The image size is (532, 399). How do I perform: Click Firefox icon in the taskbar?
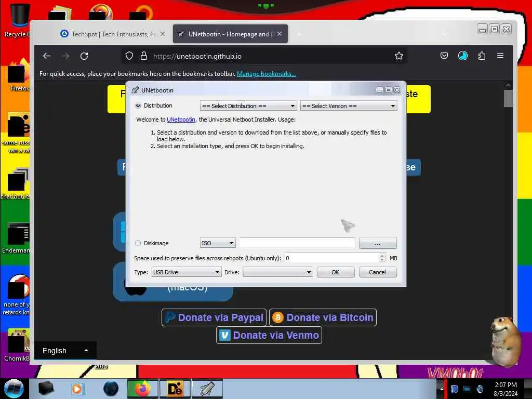click(x=143, y=389)
